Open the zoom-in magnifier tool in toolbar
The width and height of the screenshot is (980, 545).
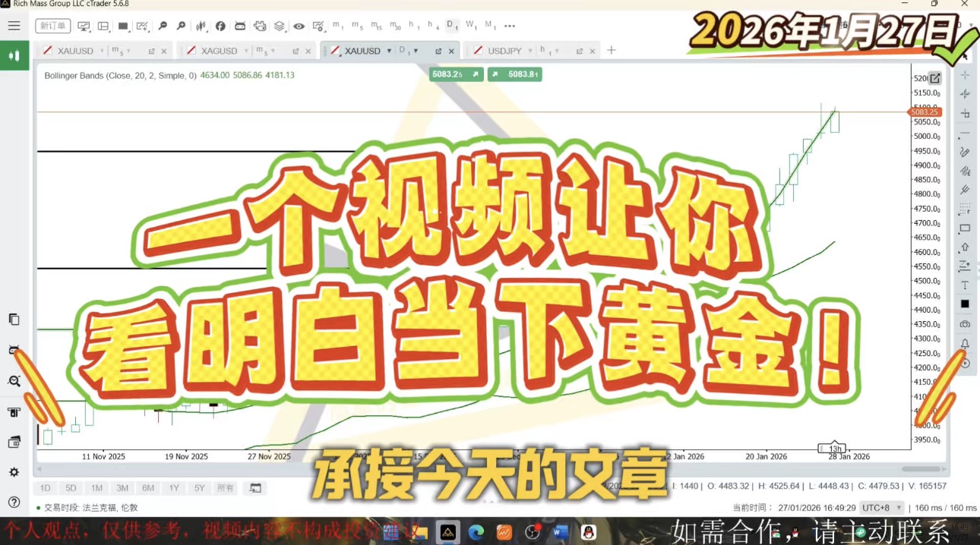click(181, 26)
